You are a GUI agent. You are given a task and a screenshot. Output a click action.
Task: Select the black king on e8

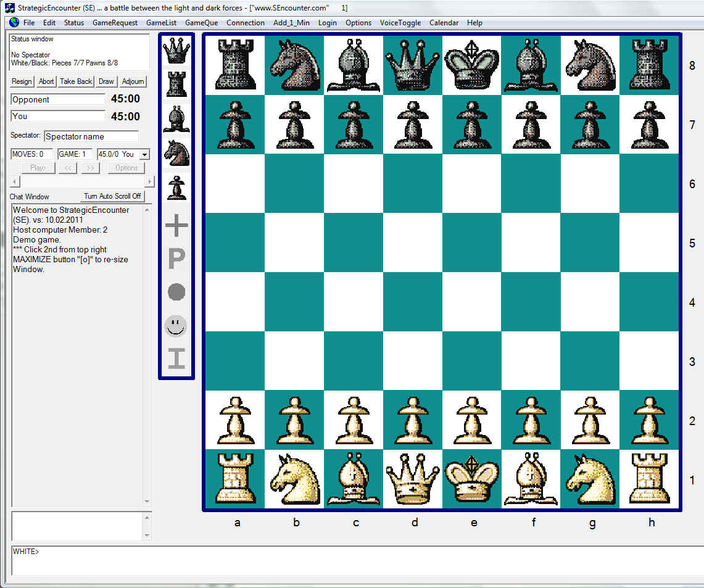[x=471, y=65]
